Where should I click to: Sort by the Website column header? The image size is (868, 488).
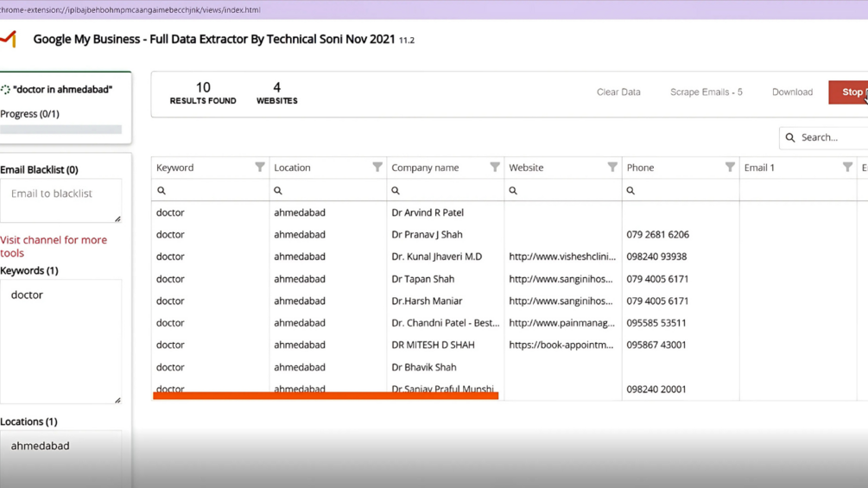click(526, 168)
